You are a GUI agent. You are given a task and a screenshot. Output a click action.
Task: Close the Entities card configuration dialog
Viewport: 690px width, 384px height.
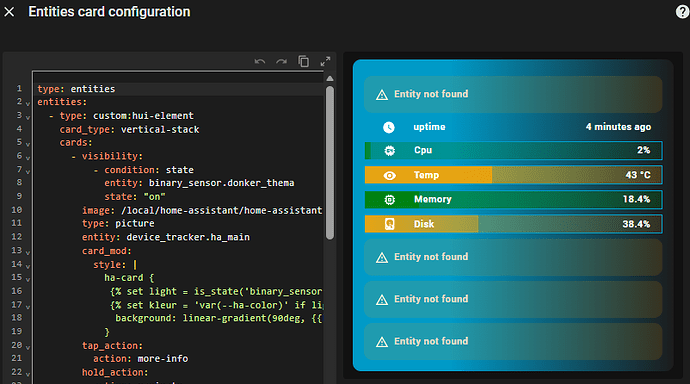click(x=9, y=12)
